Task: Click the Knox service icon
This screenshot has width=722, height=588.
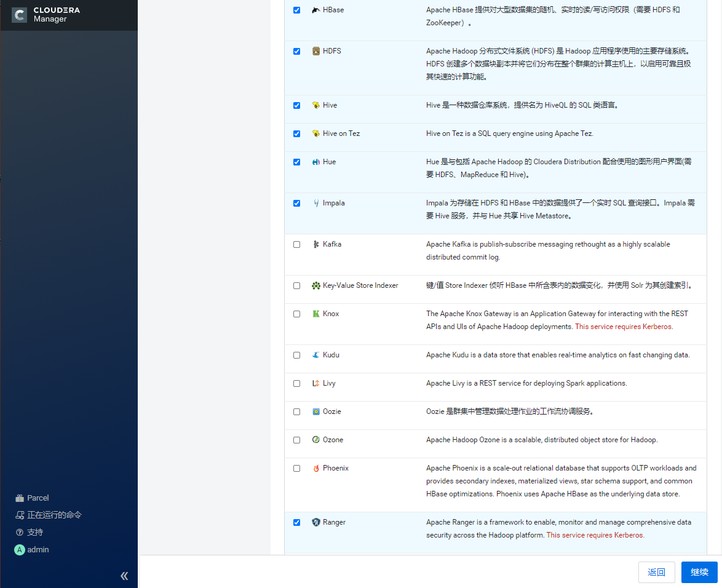Action: coord(316,314)
